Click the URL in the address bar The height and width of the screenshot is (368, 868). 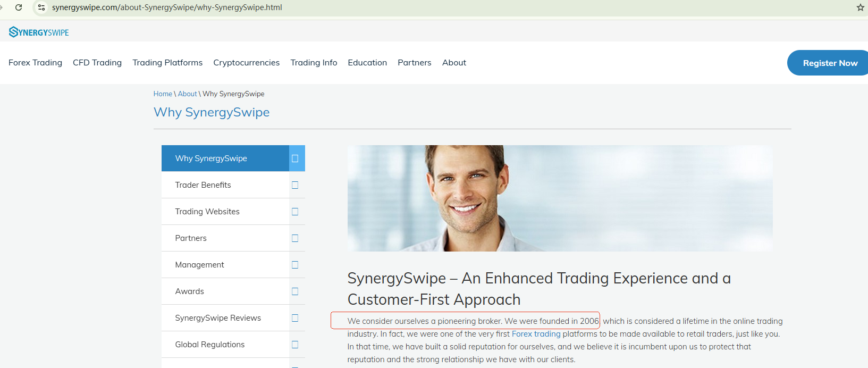tap(167, 7)
